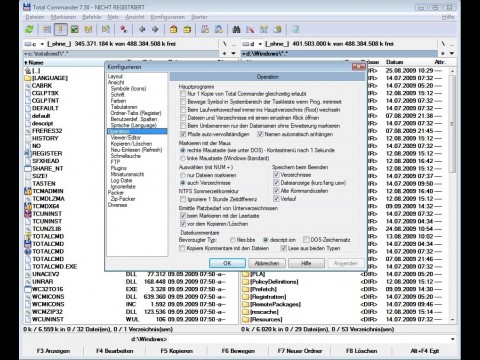Click 'F8 Löschen' function button
Viewport: 480px width, 360px height.
(361, 351)
